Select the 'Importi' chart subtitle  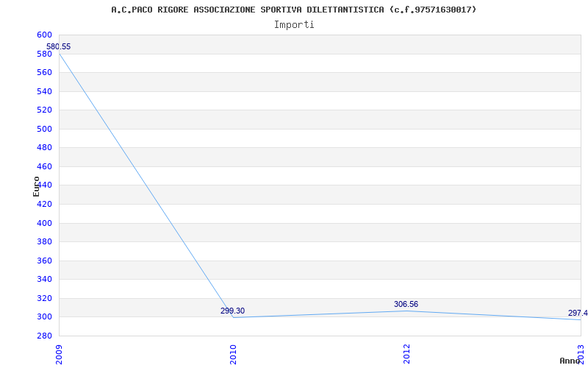[294, 25]
